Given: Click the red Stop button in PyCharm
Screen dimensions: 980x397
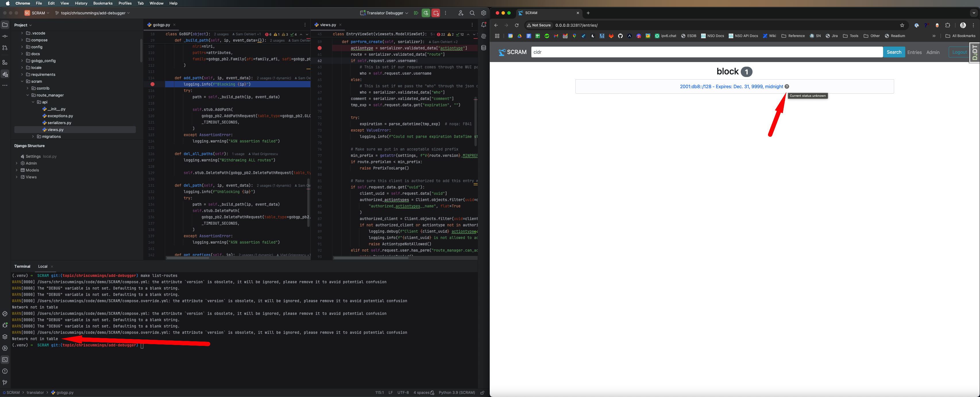Looking at the screenshot, I should (436, 13).
